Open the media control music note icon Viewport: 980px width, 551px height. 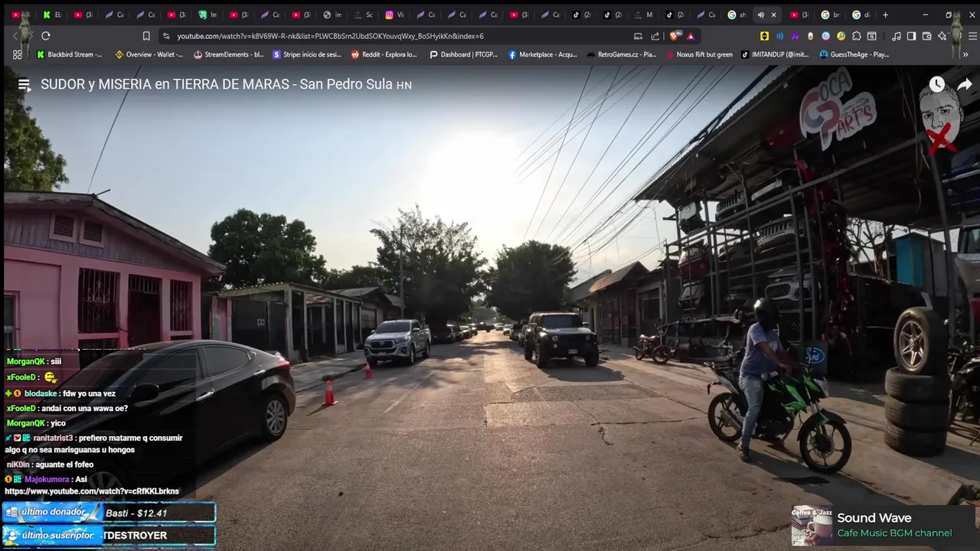coord(897,36)
